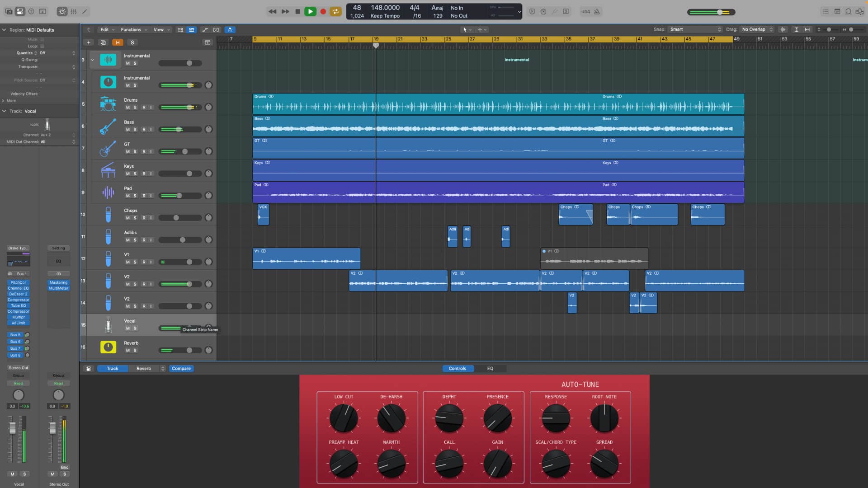Viewport: 868px width, 488px height.
Task: Click the add new track plus button
Action: 89,42
